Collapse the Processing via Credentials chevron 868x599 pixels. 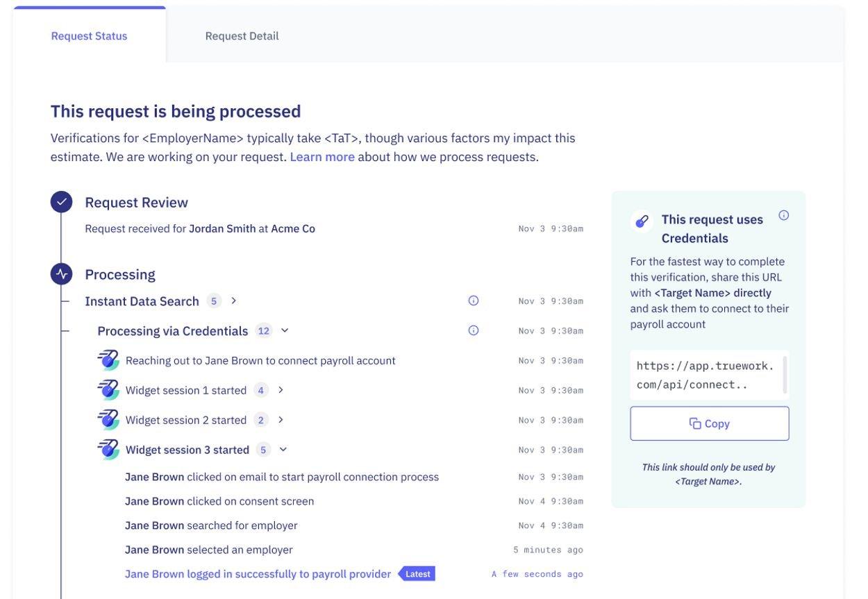284,330
